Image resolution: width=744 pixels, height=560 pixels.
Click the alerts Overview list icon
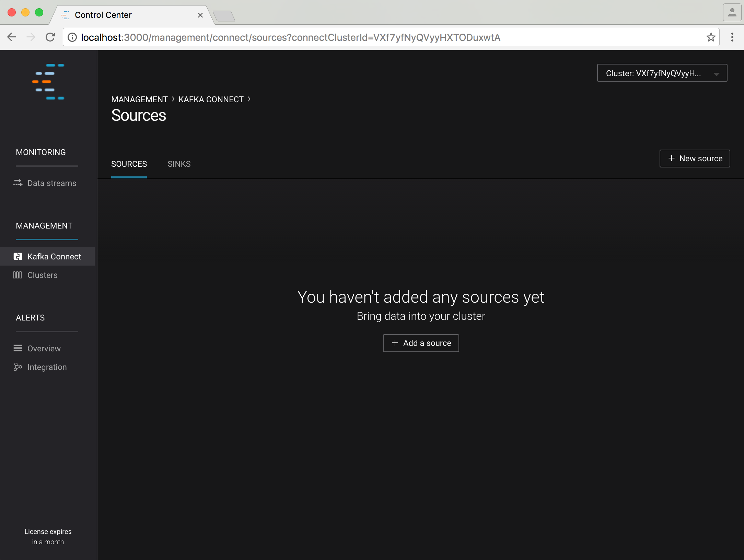tap(18, 348)
